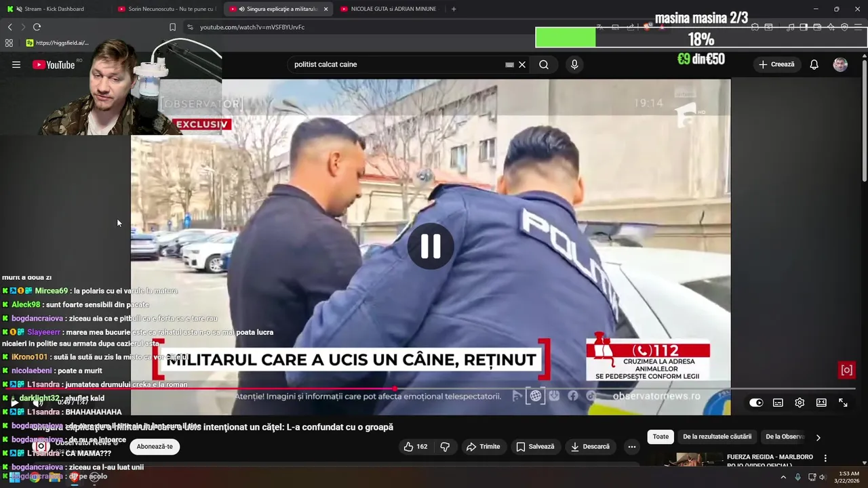Click the Creează create button

click(776, 64)
